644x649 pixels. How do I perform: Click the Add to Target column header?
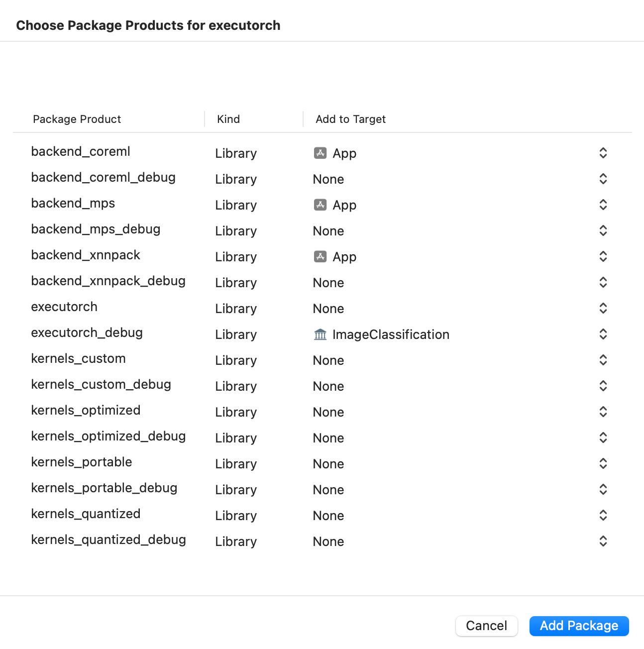coord(350,119)
